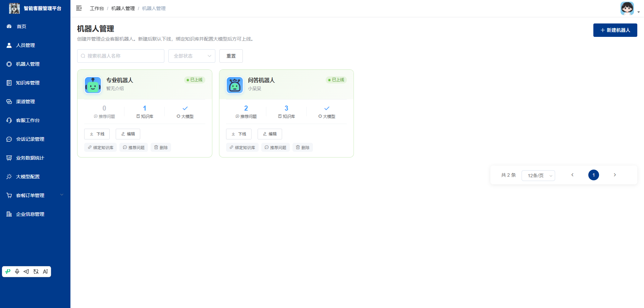Click 绑定知识库 on the 专业机器人 card
The width and height of the screenshot is (644, 308).
click(101, 147)
